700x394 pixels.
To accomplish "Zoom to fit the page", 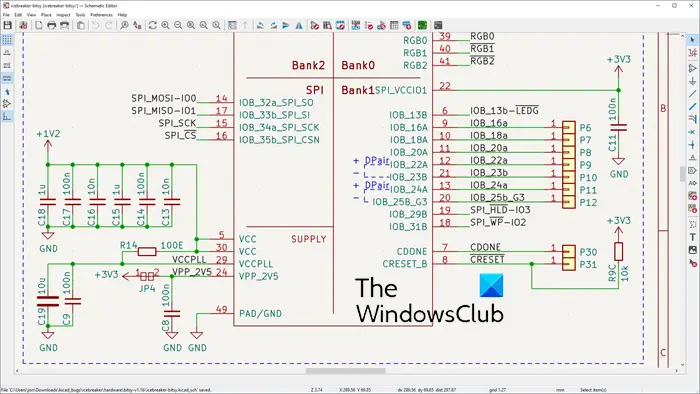I will click(191, 25).
